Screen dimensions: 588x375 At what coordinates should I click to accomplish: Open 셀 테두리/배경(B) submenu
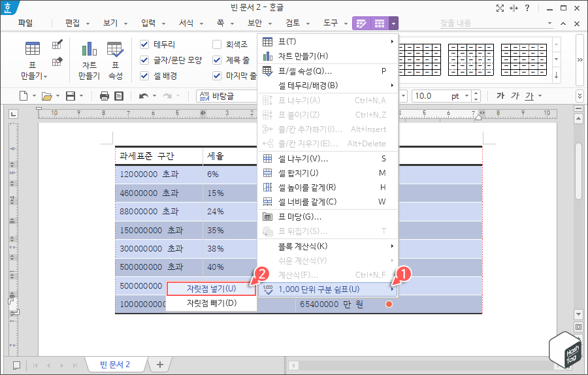click(328, 86)
